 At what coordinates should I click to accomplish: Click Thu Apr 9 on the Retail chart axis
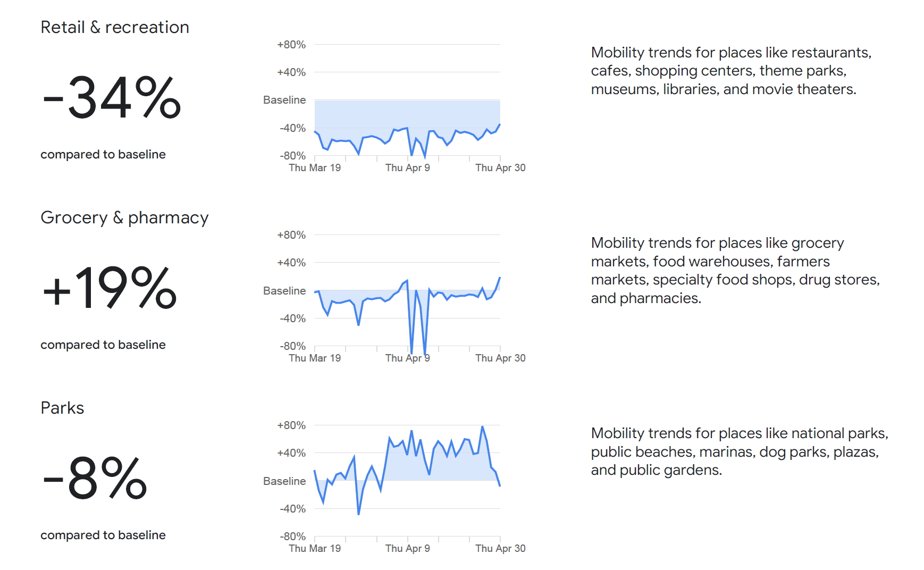coord(407,167)
